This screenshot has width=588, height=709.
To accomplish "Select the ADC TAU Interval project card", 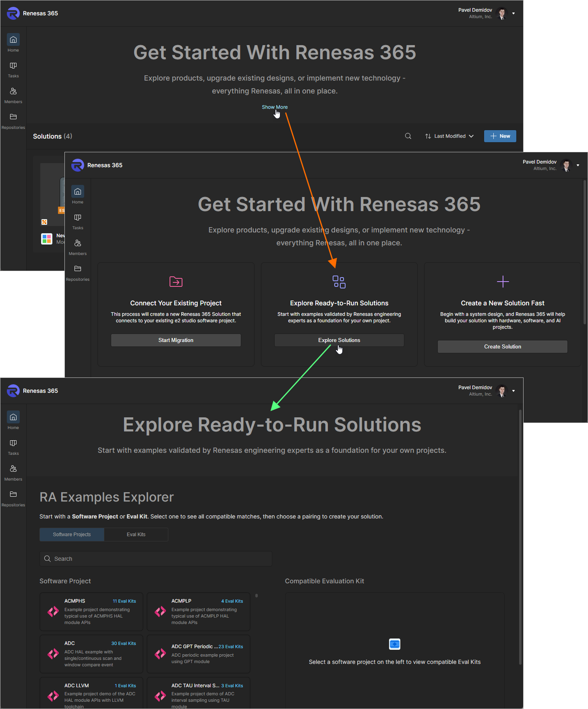I will pyautogui.click(x=199, y=693).
